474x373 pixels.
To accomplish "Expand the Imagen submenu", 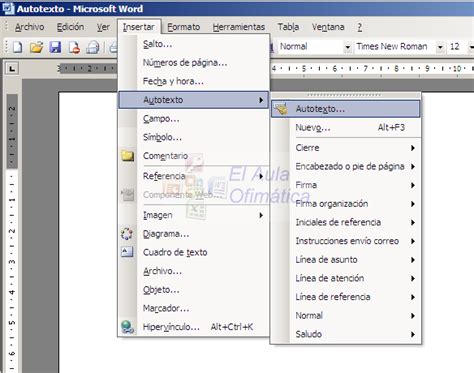I will [x=193, y=215].
